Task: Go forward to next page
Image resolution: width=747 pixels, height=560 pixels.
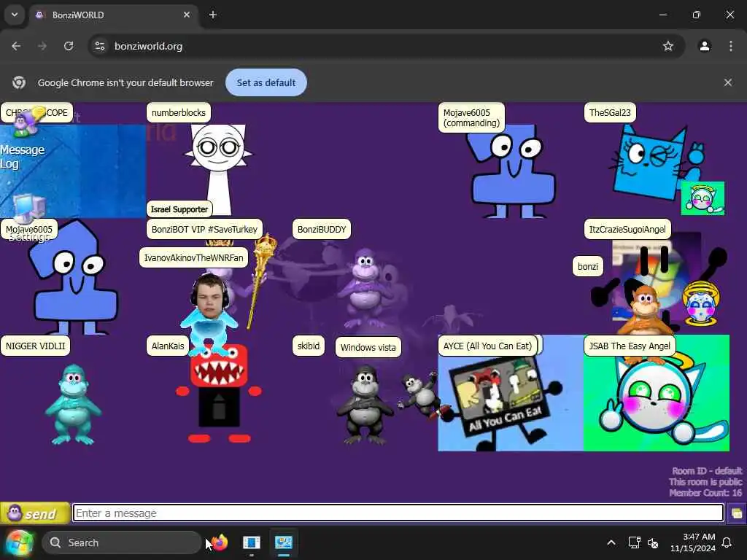Action: 42,46
